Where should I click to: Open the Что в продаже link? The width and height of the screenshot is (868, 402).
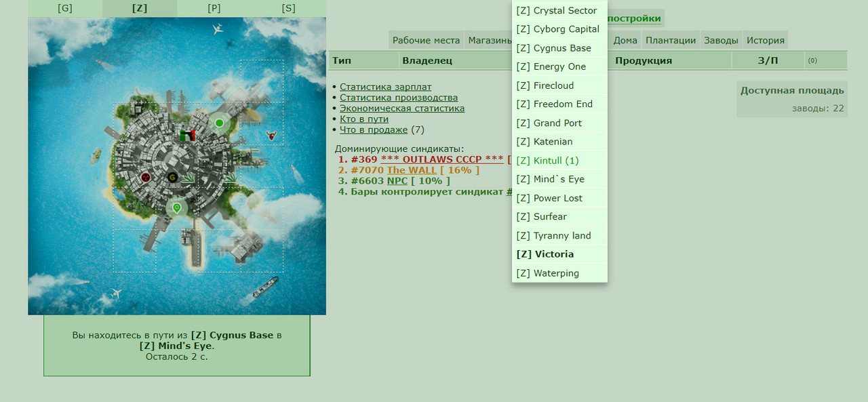pos(374,129)
